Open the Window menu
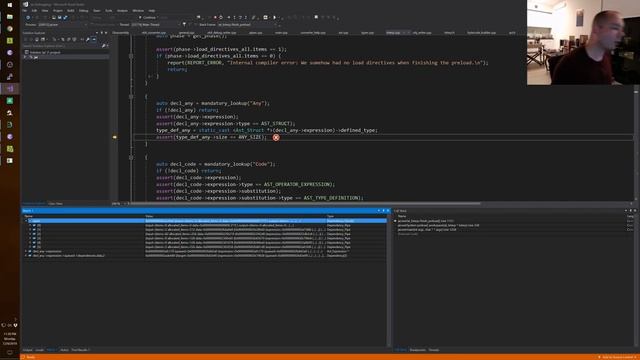The width and height of the screenshot is (640, 360). (138, 11)
